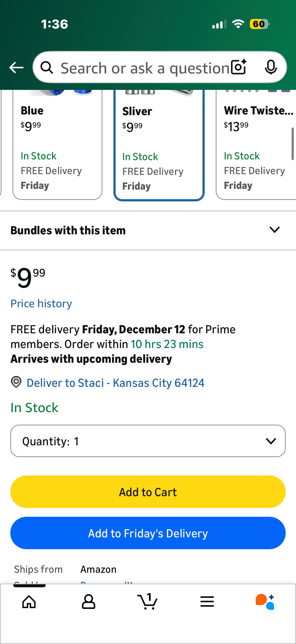Tap the search magnifier icon
Image resolution: width=296 pixels, height=644 pixels.
click(47, 68)
